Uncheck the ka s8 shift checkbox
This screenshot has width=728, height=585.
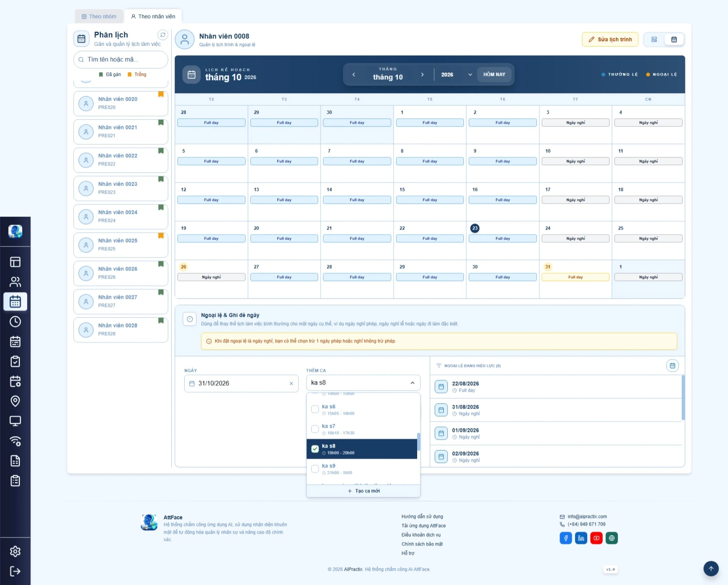coord(315,449)
